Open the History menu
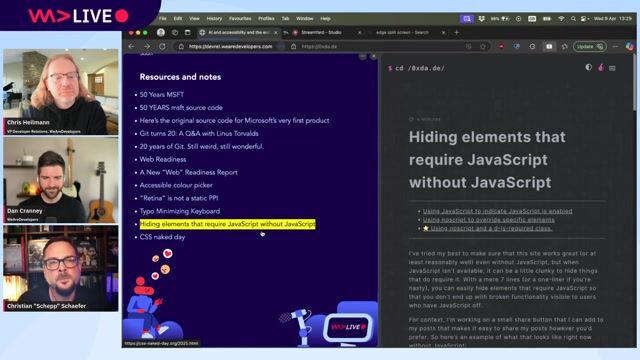Image resolution: width=640 pixels, height=360 pixels. [x=214, y=19]
